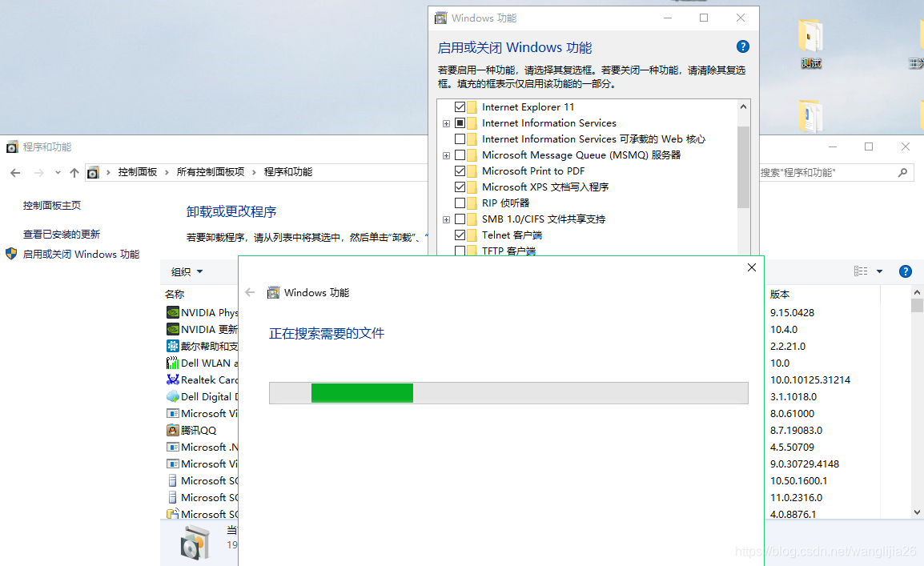Expand SMB 1.0/CIFS 文件共享支持 node
The height and width of the screenshot is (566, 924).
(446, 219)
